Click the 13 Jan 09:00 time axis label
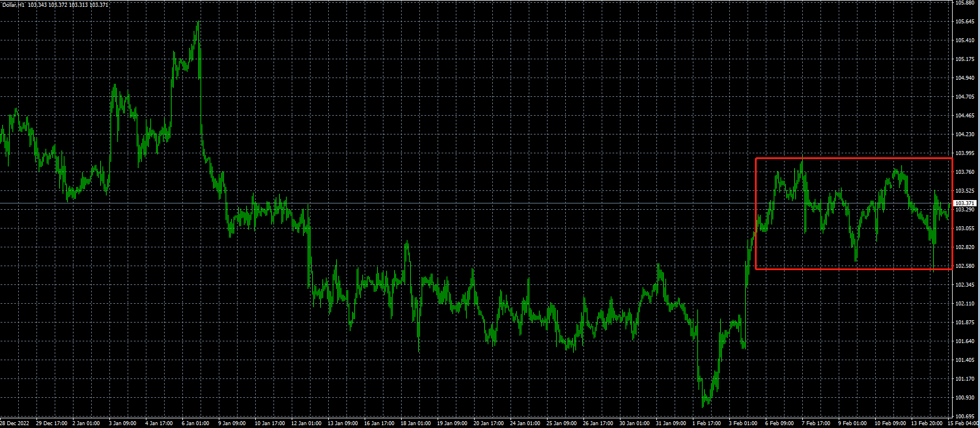 click(342, 423)
